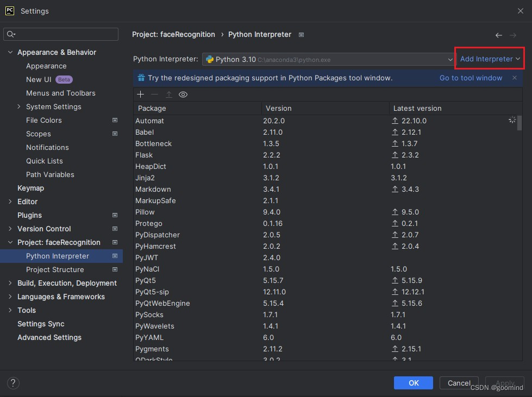The image size is (532, 397).
Task: Collapse the Appearance & Behavior section
Action: point(10,52)
